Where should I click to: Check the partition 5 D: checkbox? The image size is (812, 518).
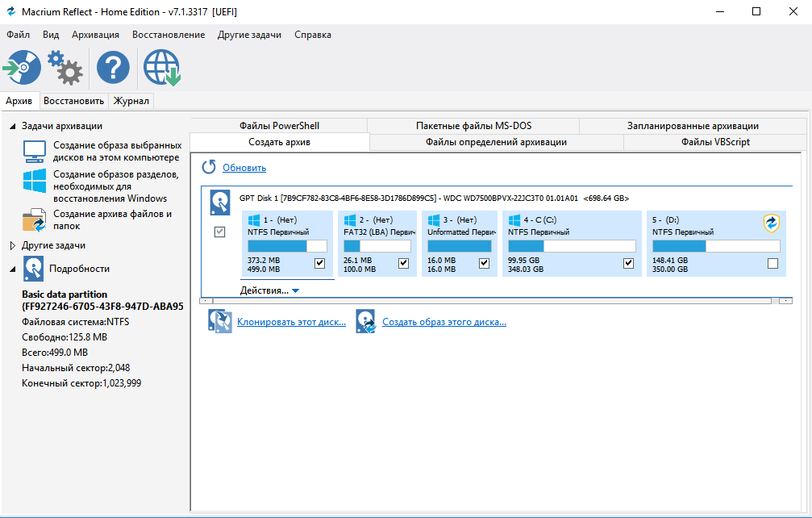772,264
